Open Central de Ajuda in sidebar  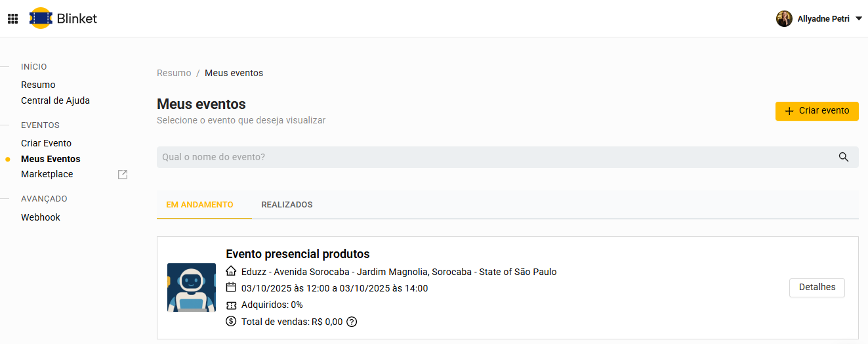[55, 100]
